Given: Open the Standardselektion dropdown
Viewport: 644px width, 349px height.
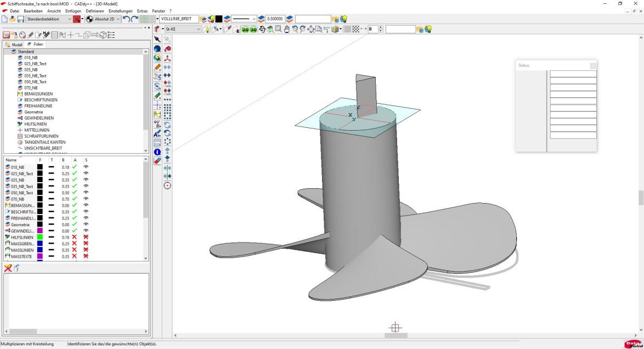Looking at the screenshot, I should 69,19.
